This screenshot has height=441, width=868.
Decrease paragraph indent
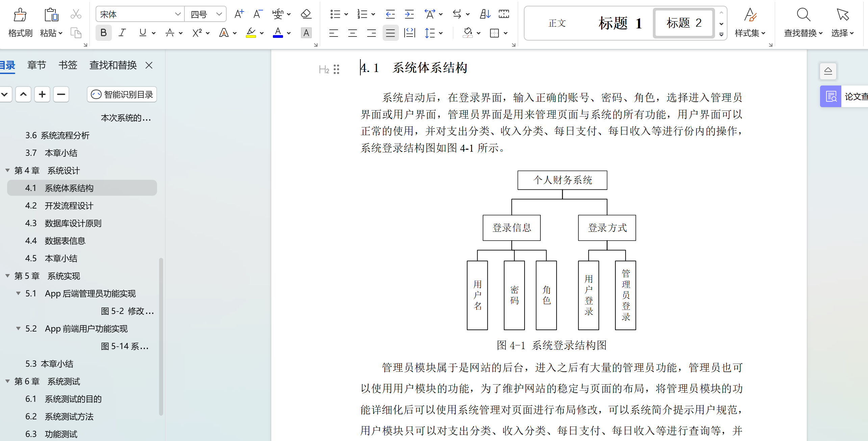click(390, 14)
